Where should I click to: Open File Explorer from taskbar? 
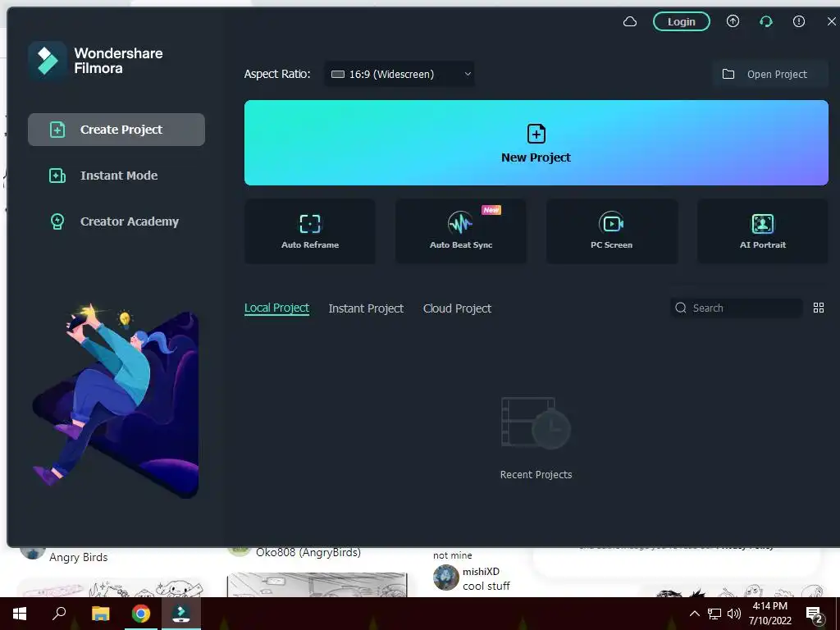100,614
